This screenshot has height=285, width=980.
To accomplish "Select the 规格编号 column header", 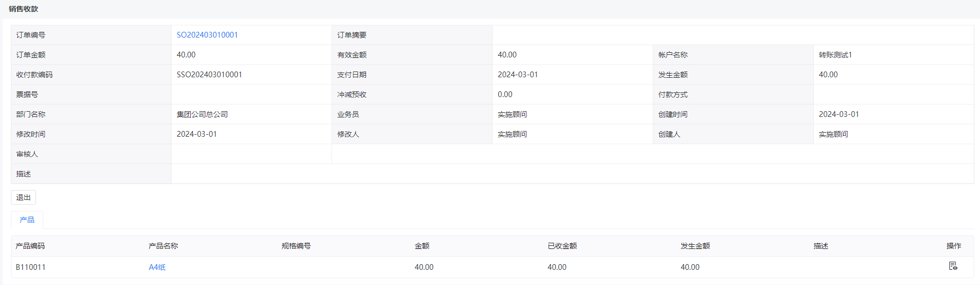I will tap(296, 246).
